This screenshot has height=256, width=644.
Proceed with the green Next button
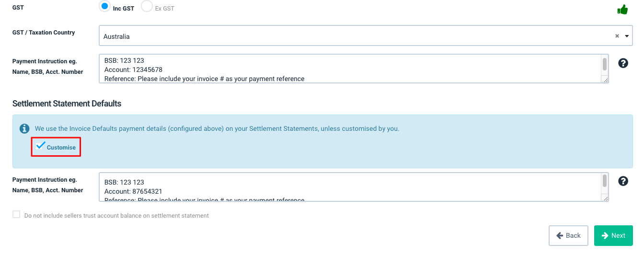[613, 235]
